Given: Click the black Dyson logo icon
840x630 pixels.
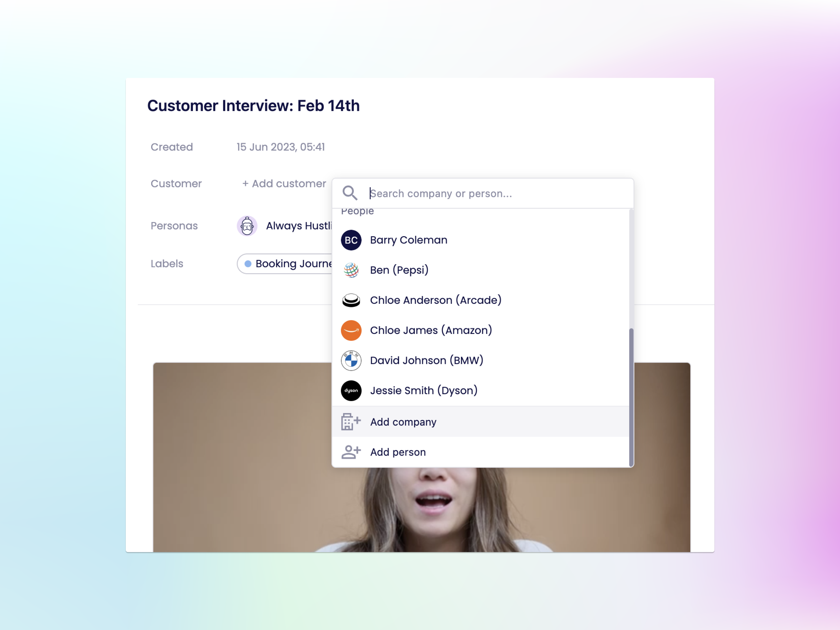Looking at the screenshot, I should pos(351,390).
